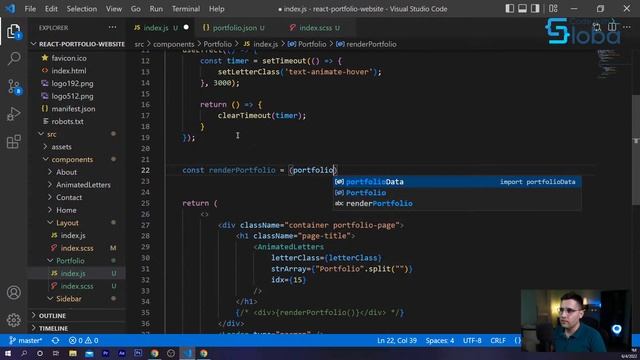Expand the assets folder
Viewport: 640px width, 360px height.
pos(77,147)
